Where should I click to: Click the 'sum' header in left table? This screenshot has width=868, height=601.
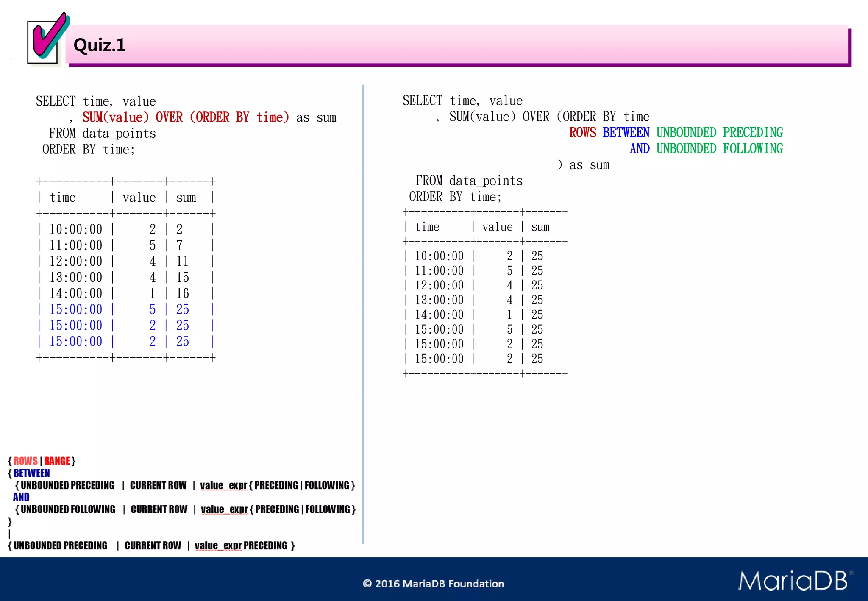coord(186,198)
